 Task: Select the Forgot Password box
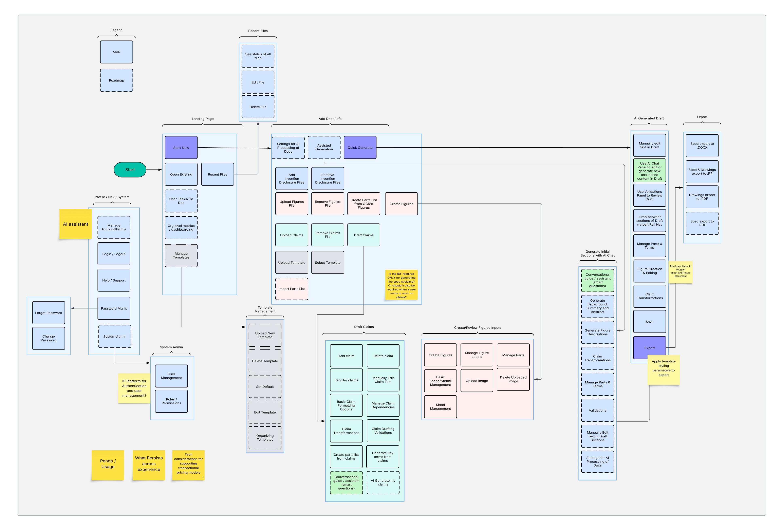49,313
